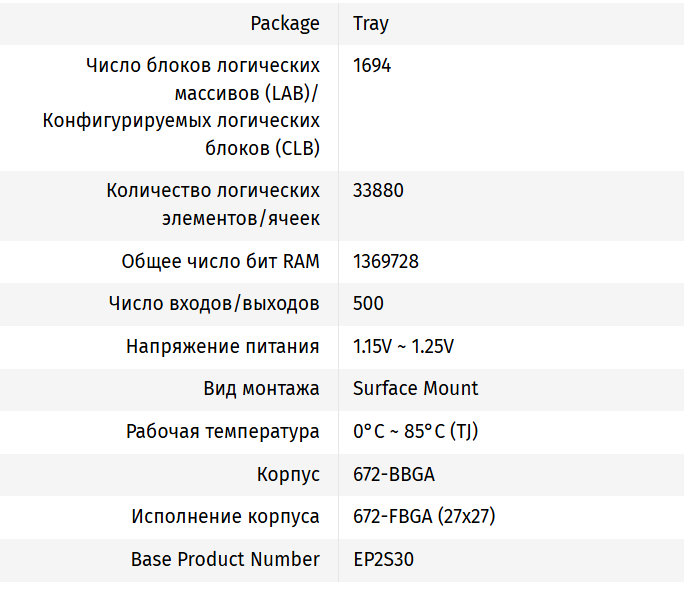
Task: Click the Напряжение питания label
Action: pyautogui.click(x=222, y=346)
